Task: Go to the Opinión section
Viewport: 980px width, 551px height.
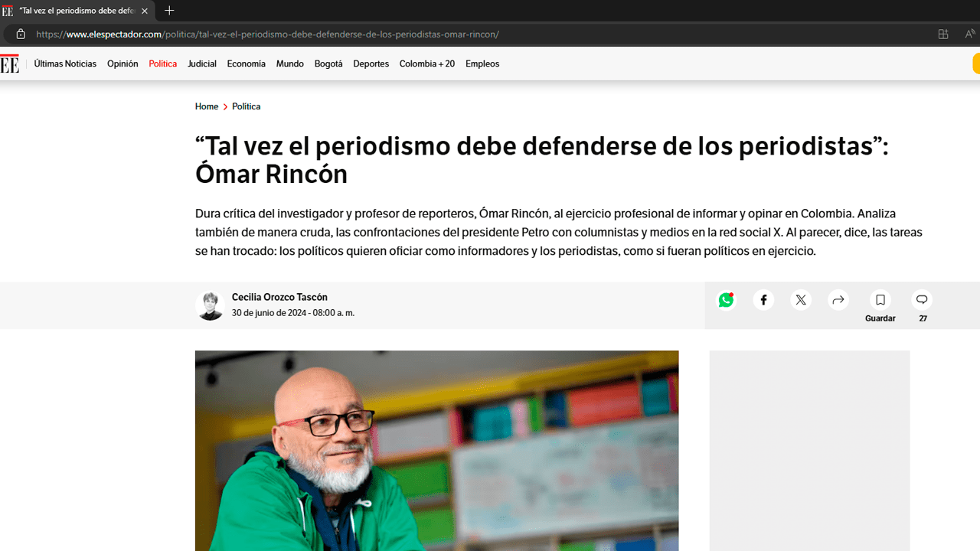Action: pyautogui.click(x=122, y=64)
